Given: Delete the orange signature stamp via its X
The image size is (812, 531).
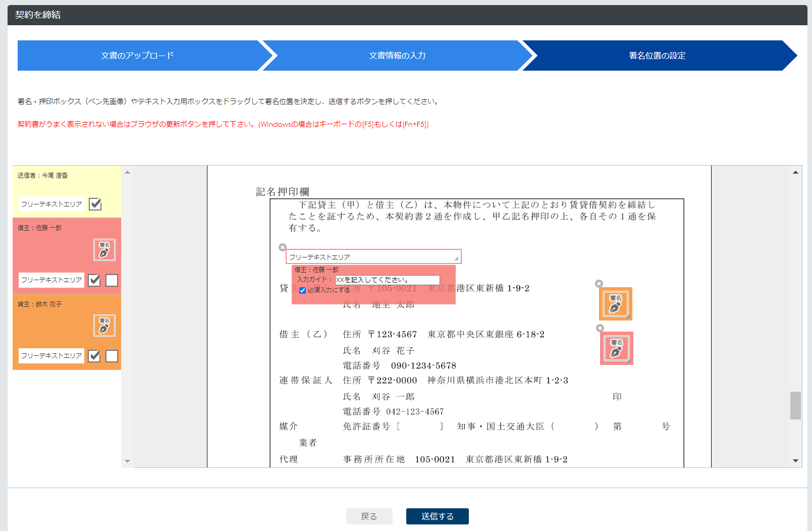Looking at the screenshot, I should tap(599, 284).
